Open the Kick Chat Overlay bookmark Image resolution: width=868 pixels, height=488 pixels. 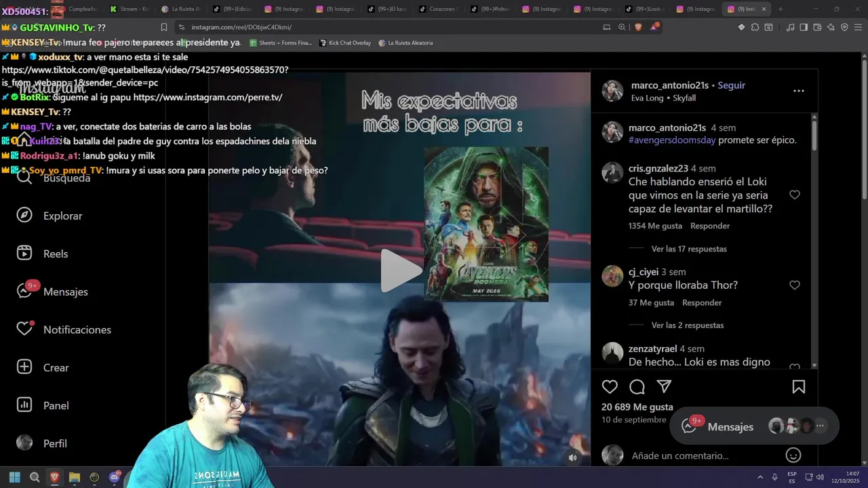(344, 43)
